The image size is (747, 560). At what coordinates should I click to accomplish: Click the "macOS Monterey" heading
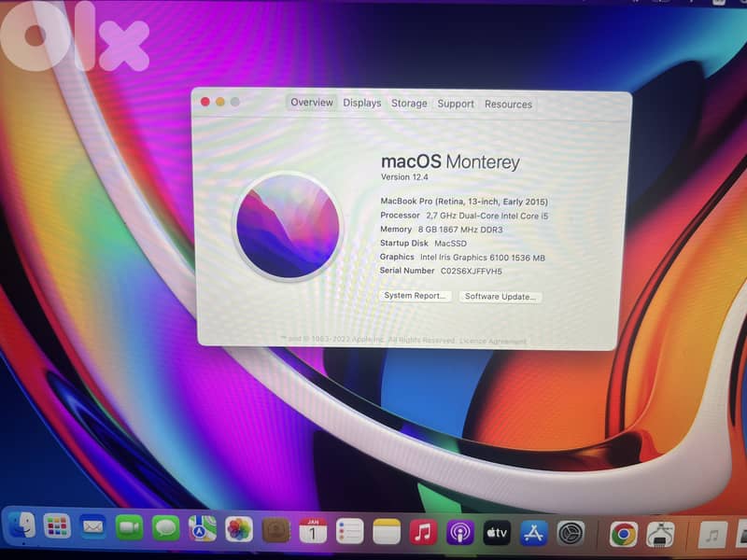click(x=450, y=161)
